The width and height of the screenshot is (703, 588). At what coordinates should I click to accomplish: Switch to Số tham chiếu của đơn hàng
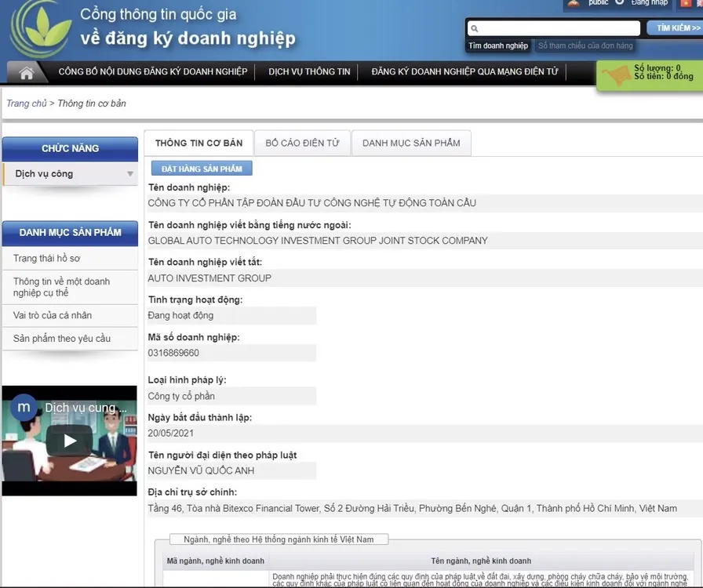[585, 46]
